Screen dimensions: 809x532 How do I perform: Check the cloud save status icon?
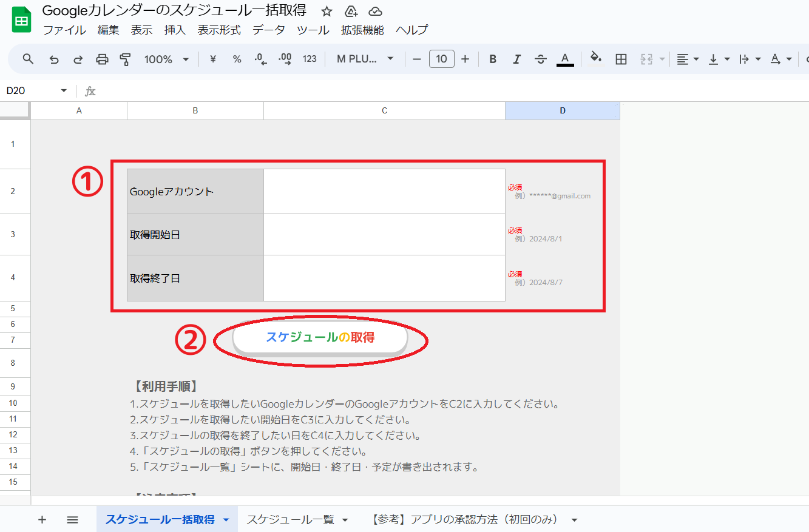(375, 12)
